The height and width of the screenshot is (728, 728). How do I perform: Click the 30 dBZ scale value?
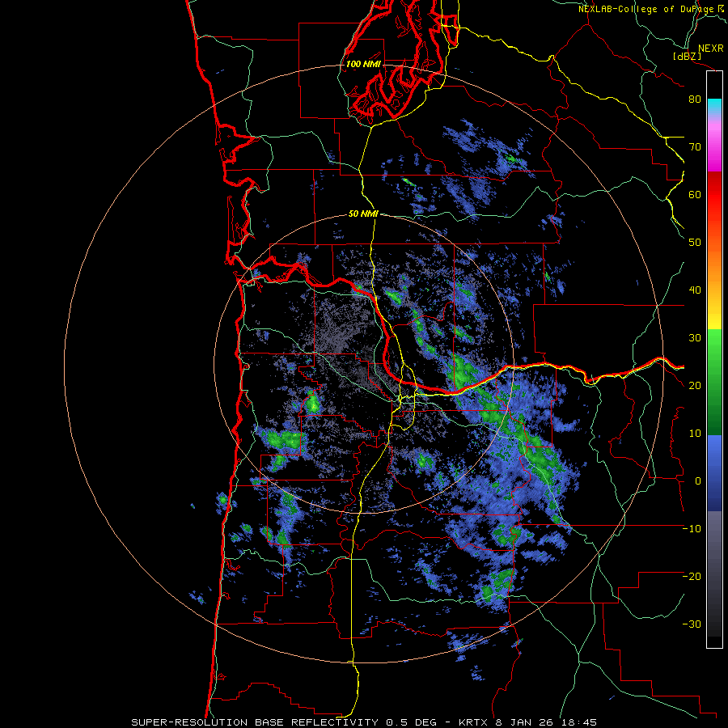(695, 338)
